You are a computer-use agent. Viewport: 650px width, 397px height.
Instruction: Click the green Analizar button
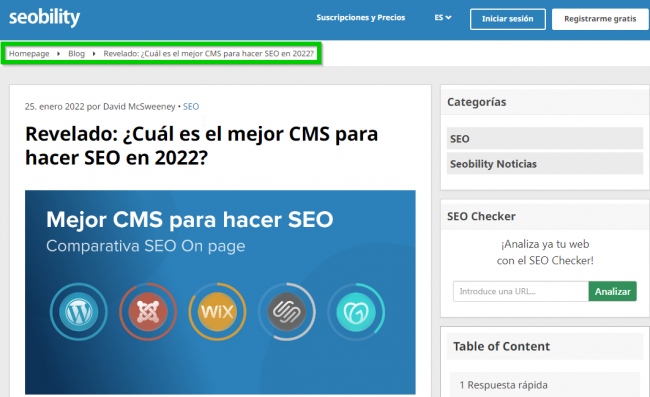[x=612, y=291]
